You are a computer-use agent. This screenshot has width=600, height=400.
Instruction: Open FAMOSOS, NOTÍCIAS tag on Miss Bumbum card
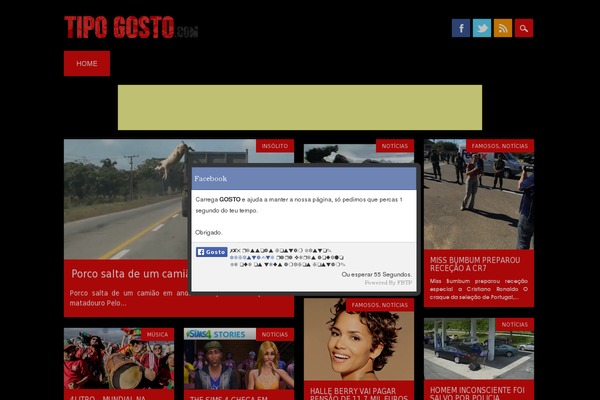click(x=499, y=146)
